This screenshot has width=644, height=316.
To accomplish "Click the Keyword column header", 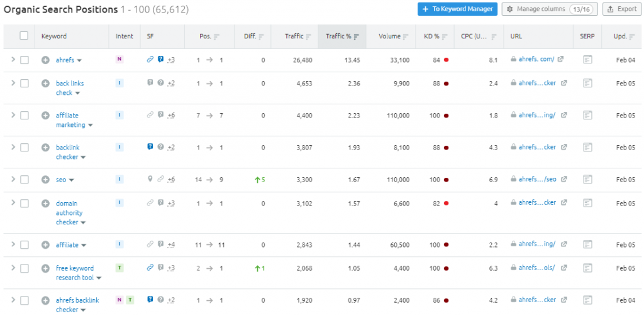I will (54, 36).
